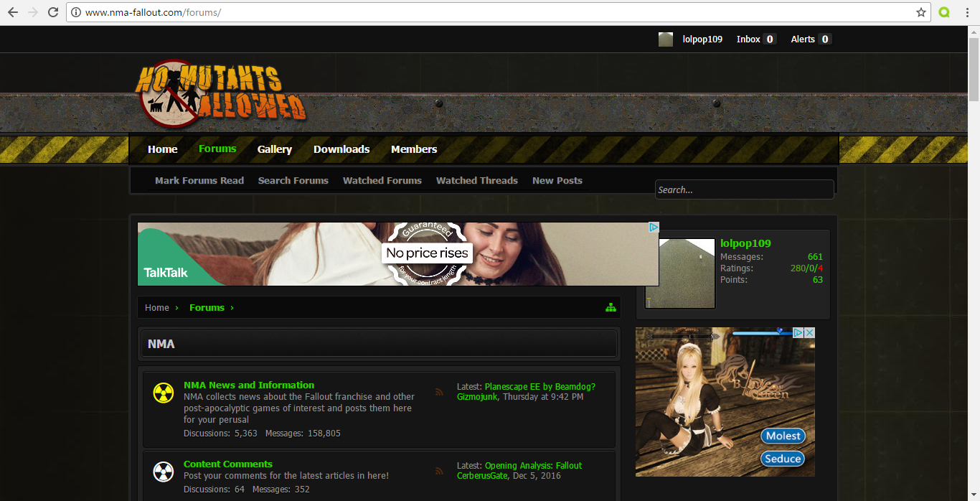980x501 pixels.
Task: Click radiation icon beside Content Comments
Action: pyautogui.click(x=164, y=472)
